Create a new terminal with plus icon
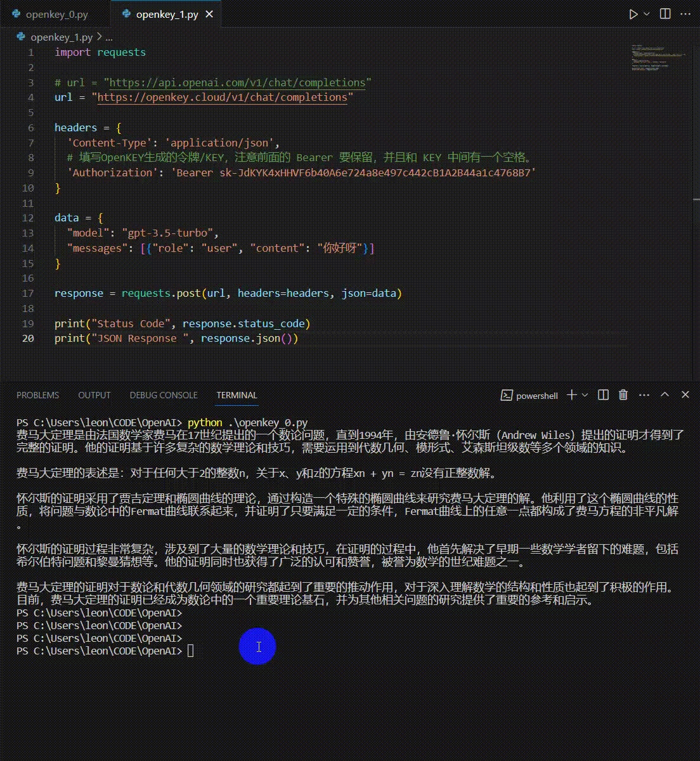The height and width of the screenshot is (761, 700). click(x=571, y=394)
